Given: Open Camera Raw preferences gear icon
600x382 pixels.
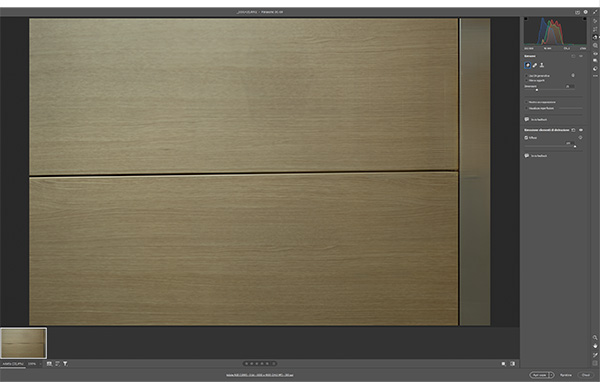Looking at the screenshot, I should [585, 12].
